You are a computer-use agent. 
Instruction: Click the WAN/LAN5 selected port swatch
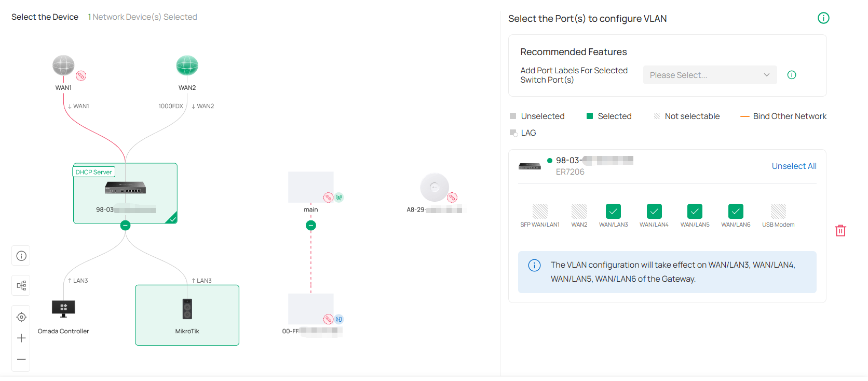point(695,211)
